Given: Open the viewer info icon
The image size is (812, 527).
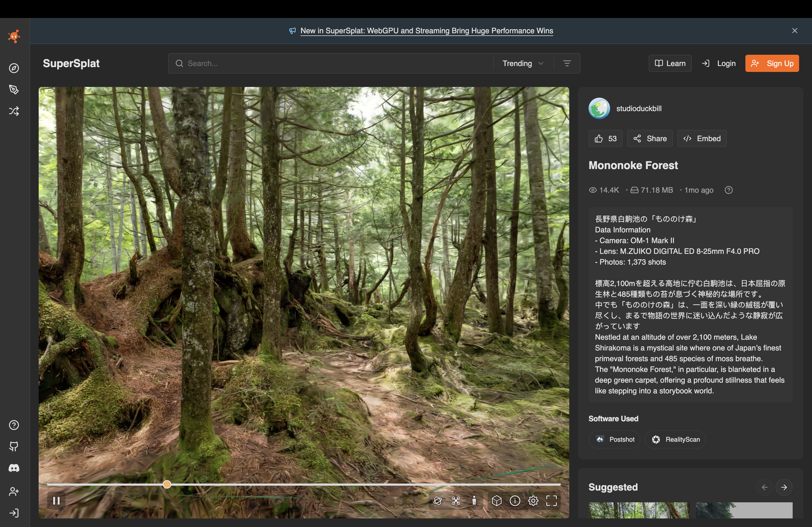Looking at the screenshot, I should tap(515, 500).
